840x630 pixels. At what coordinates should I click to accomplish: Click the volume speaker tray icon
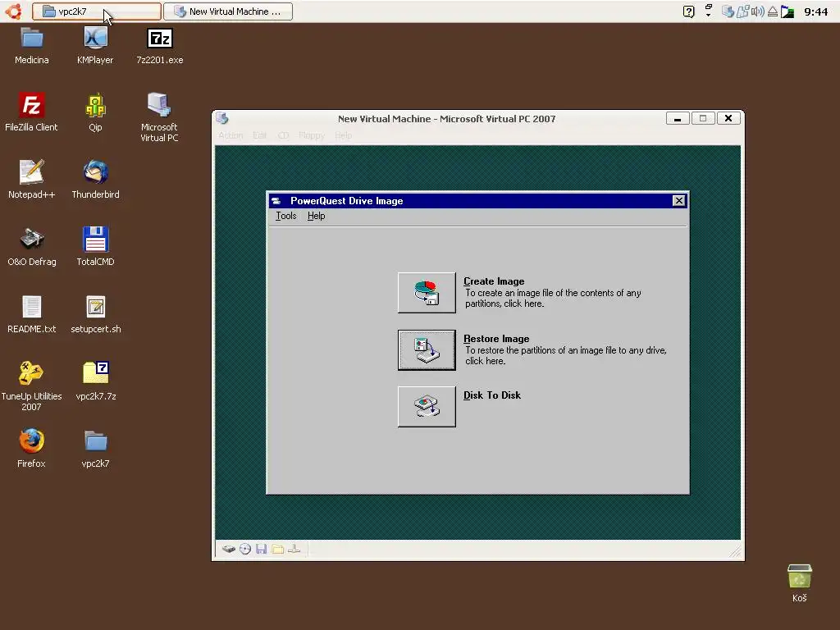point(757,11)
